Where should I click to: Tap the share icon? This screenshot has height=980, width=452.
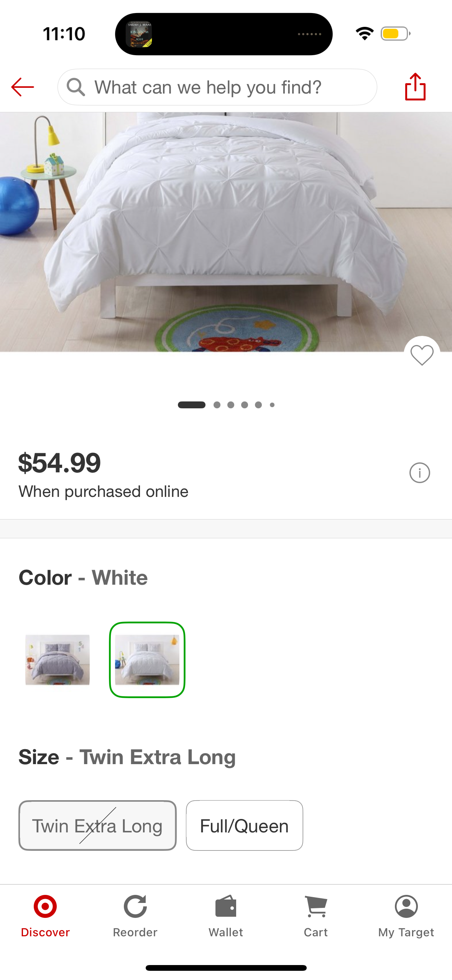(x=415, y=87)
